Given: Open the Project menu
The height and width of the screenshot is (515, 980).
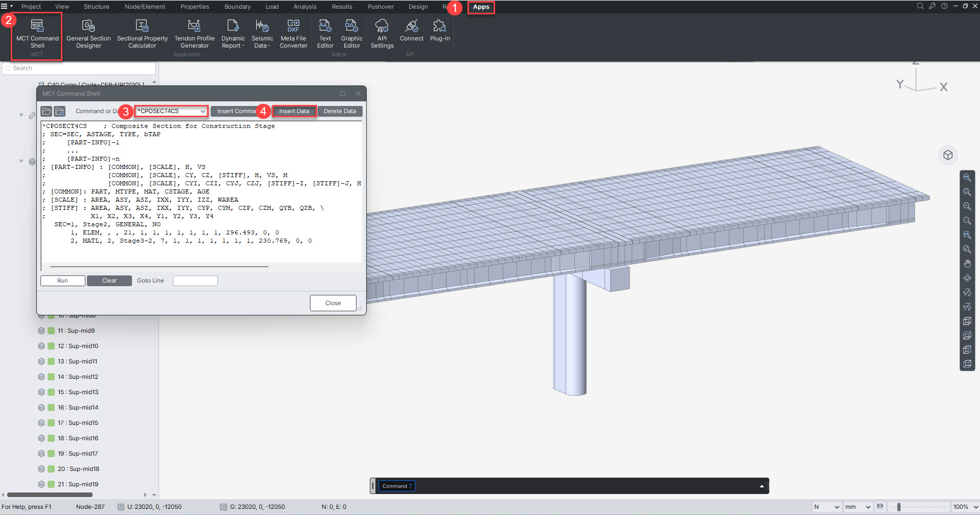Looking at the screenshot, I should (x=31, y=7).
